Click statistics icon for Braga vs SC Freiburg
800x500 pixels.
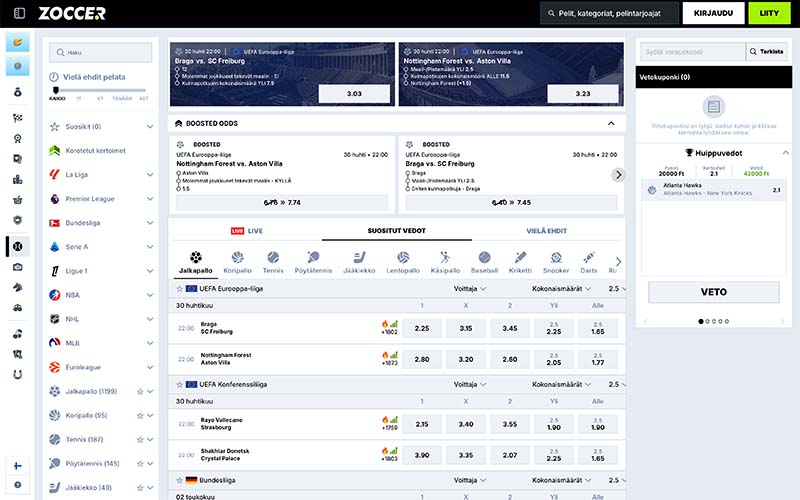pos(394,324)
